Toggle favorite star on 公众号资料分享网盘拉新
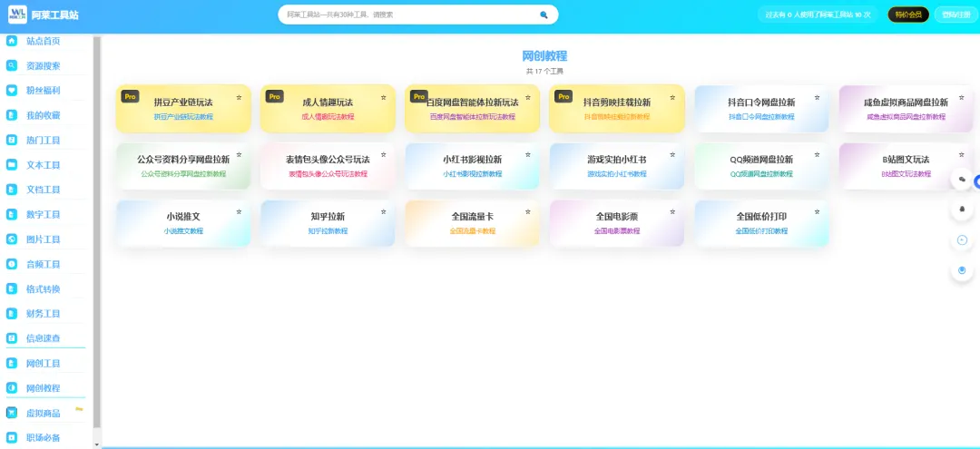 [x=239, y=155]
